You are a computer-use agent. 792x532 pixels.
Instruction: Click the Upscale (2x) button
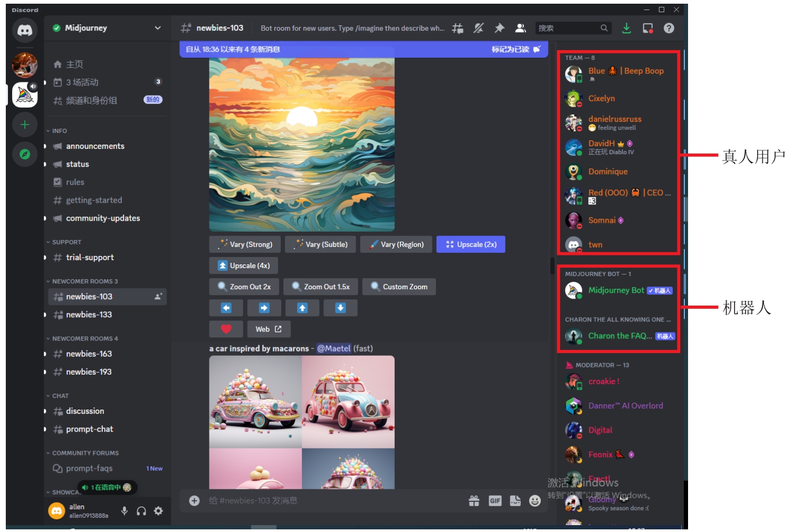click(x=471, y=244)
